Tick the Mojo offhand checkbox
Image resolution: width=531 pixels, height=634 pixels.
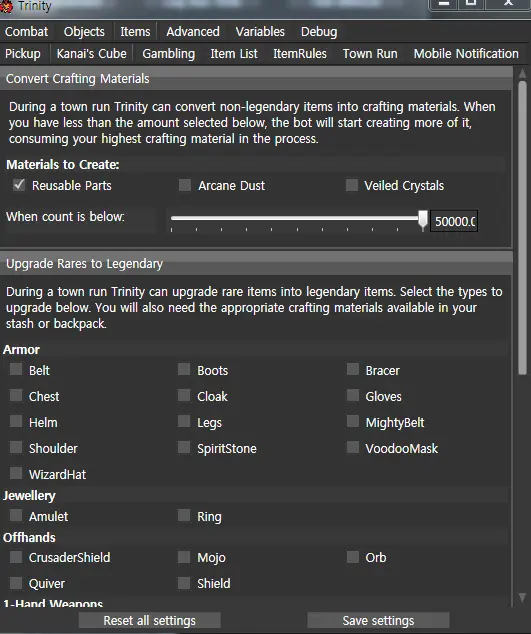pos(184,556)
